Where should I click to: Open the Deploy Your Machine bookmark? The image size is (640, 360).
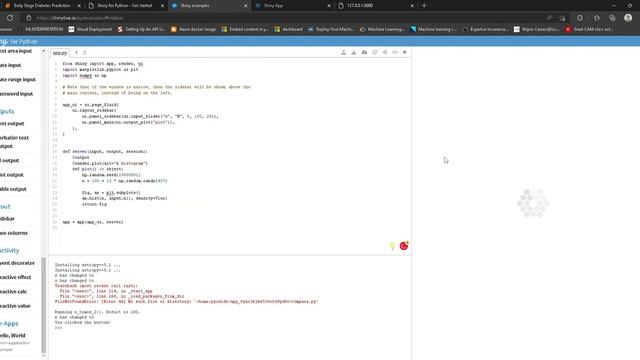331,29
